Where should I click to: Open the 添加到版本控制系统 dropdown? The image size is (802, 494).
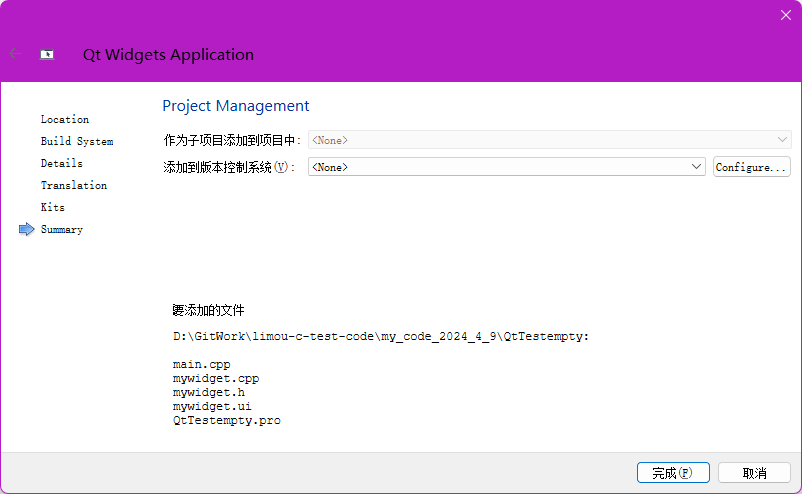tap(507, 167)
